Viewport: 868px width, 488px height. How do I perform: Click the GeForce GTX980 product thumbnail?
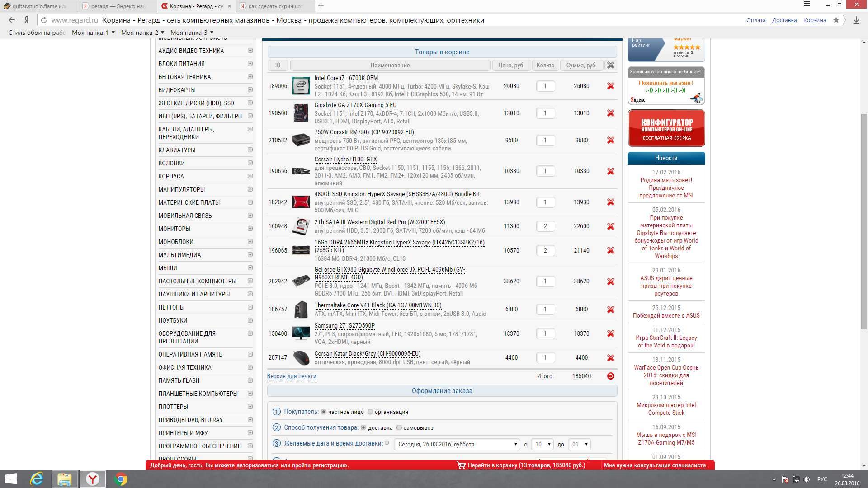click(x=301, y=281)
